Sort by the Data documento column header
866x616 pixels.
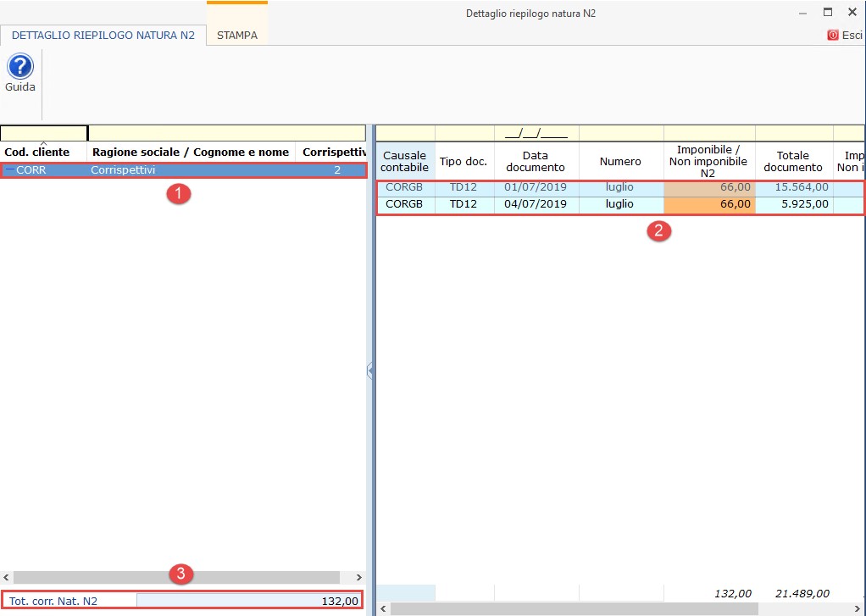536,161
